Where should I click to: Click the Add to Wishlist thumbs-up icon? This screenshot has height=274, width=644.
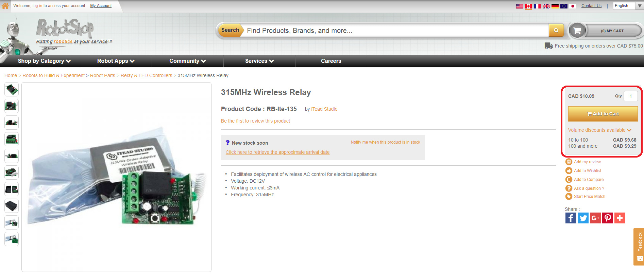(x=569, y=171)
